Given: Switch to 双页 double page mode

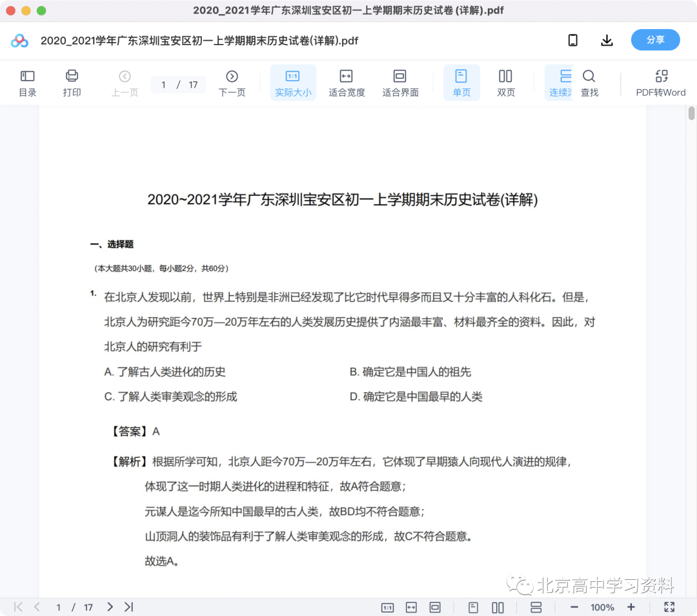Looking at the screenshot, I should point(506,83).
